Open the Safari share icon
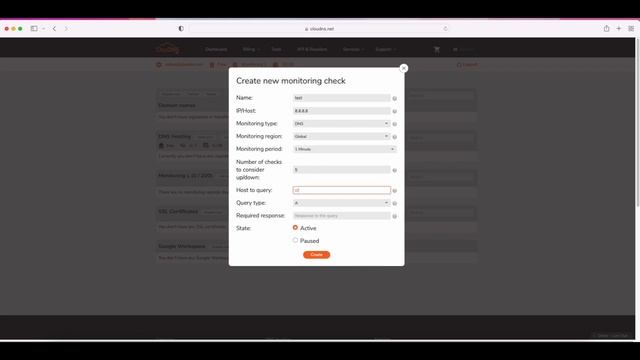Viewport: 640px width, 360px height. pyautogui.click(x=607, y=28)
